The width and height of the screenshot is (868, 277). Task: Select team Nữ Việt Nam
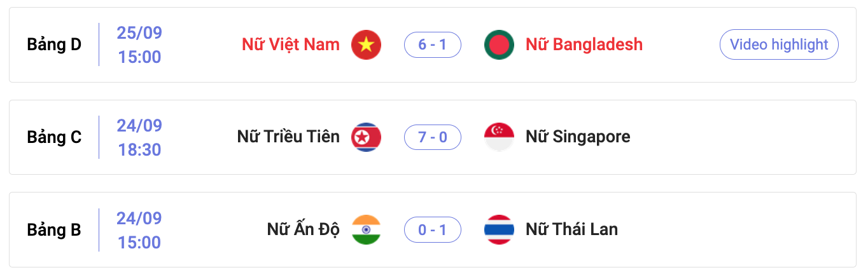(x=291, y=44)
